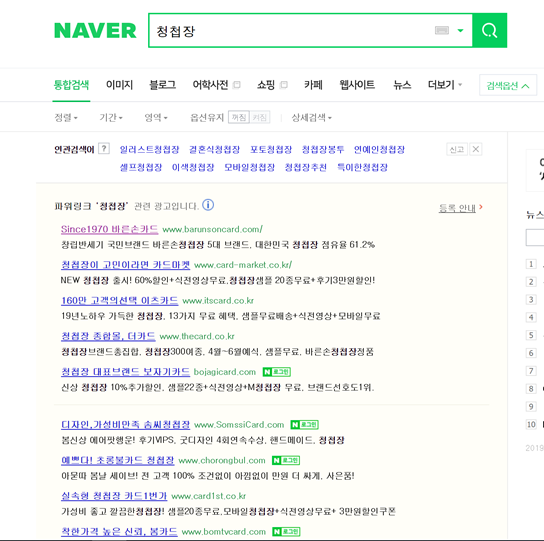Click the 신고 button in related searches
544x541 pixels.
click(457, 150)
